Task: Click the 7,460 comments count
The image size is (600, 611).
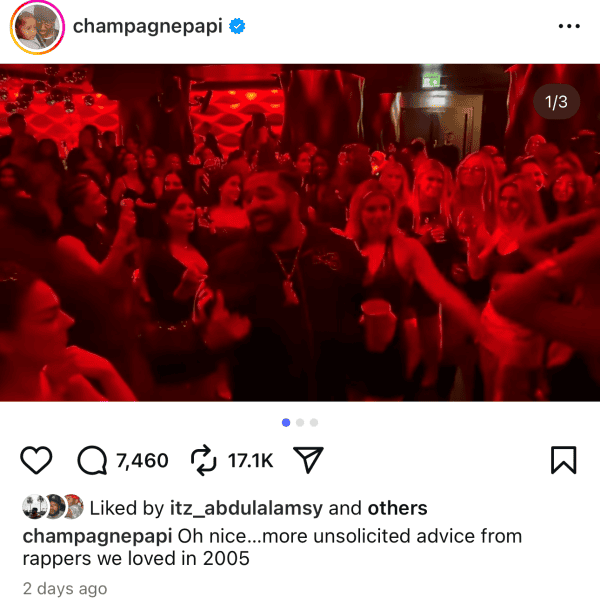Action: (x=142, y=461)
